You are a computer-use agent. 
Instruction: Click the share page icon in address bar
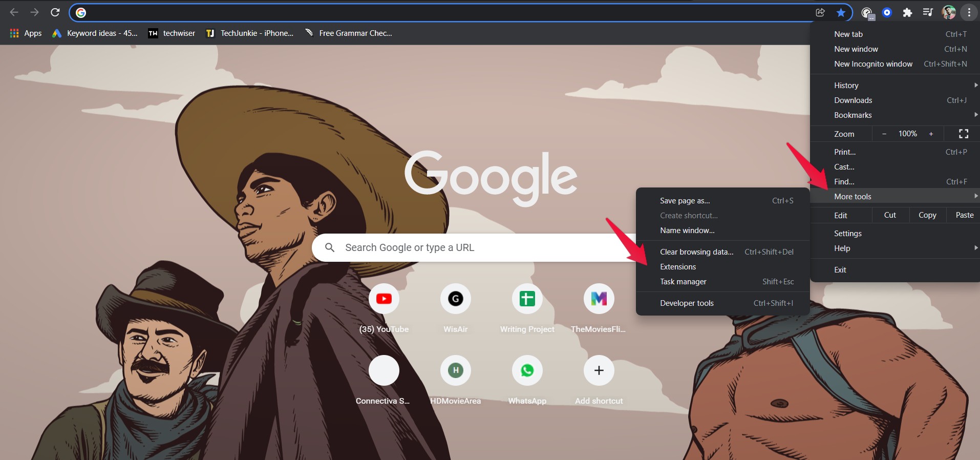(820, 13)
